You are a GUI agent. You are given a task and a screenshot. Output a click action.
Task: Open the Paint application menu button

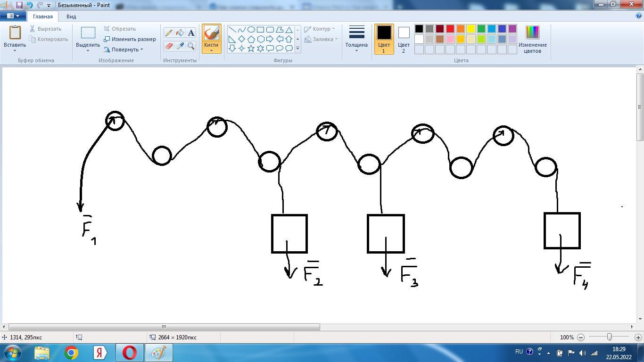point(13,16)
